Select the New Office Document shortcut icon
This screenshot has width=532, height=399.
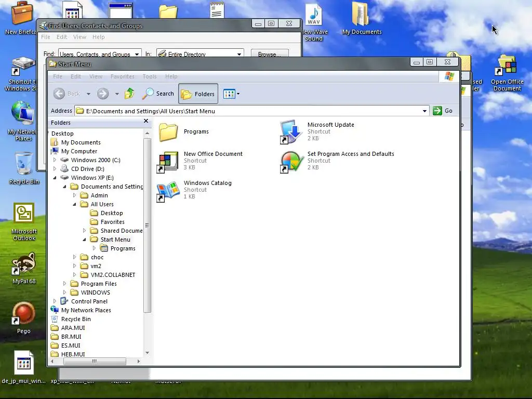(168, 162)
